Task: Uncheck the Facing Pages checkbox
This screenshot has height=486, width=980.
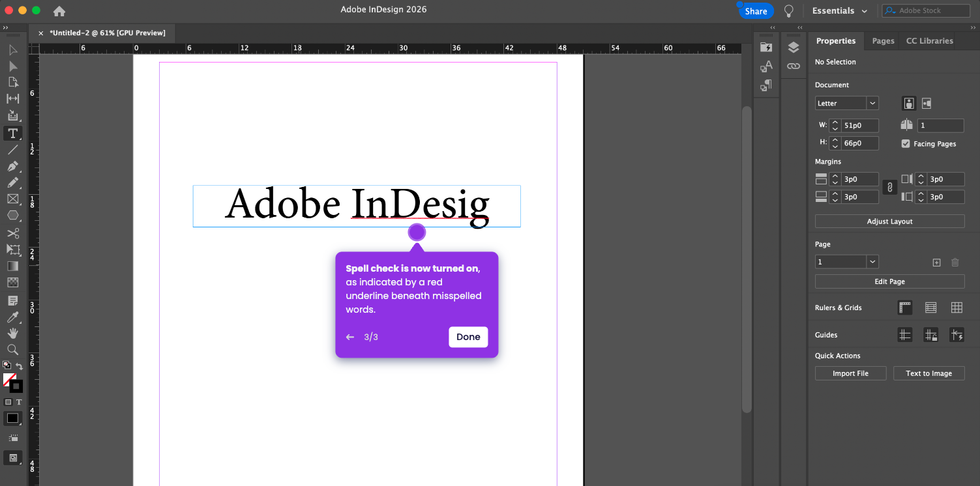Action: tap(906, 143)
